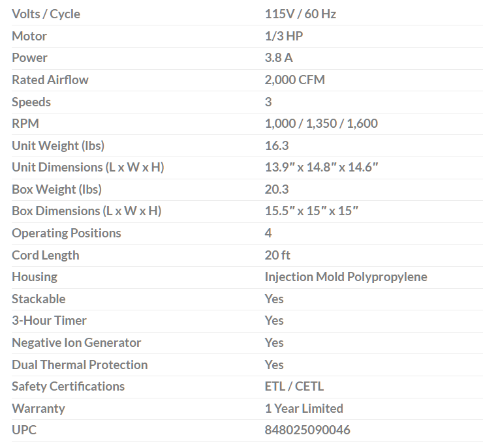Click the 'Stackable' row label

click(x=39, y=299)
